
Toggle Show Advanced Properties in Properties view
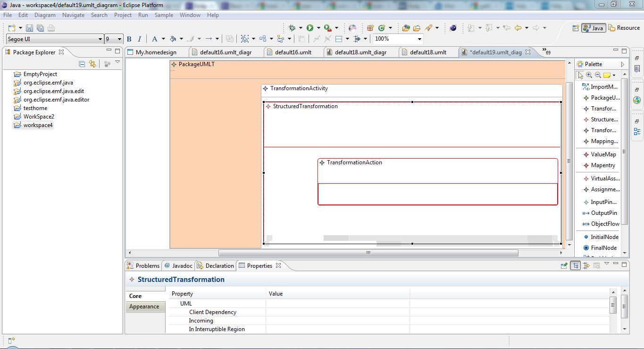click(x=586, y=266)
